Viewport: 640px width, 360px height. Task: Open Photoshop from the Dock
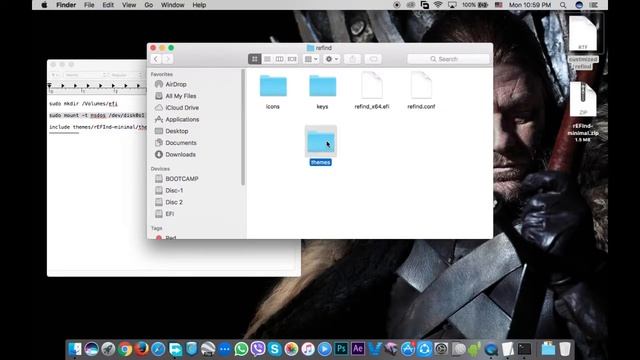pyautogui.click(x=341, y=349)
